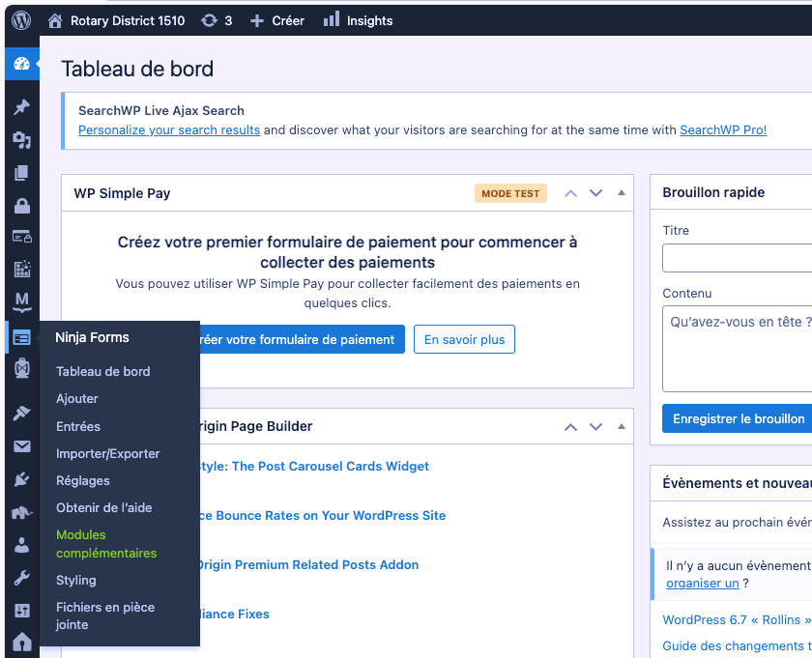Open the SearchWP Pro! link
This screenshot has width=812, height=658.
(x=723, y=129)
